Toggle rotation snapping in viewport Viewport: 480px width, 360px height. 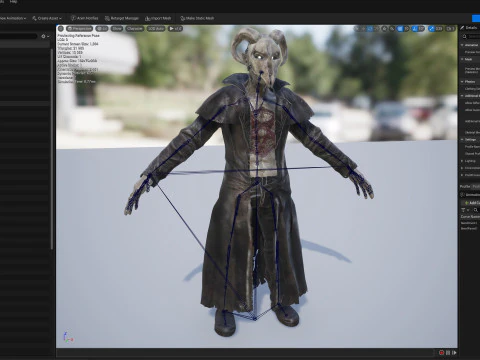click(415, 29)
